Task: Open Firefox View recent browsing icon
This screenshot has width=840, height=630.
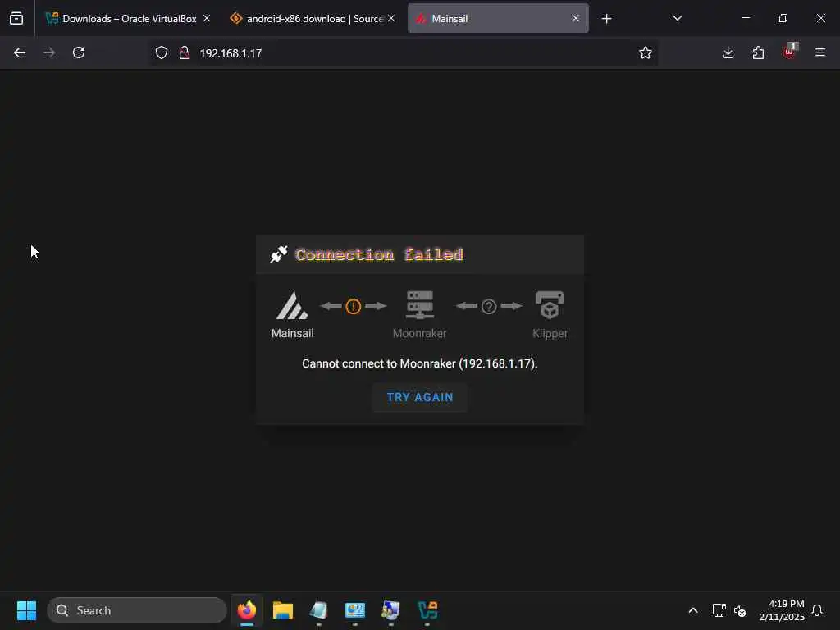Action: [16, 18]
